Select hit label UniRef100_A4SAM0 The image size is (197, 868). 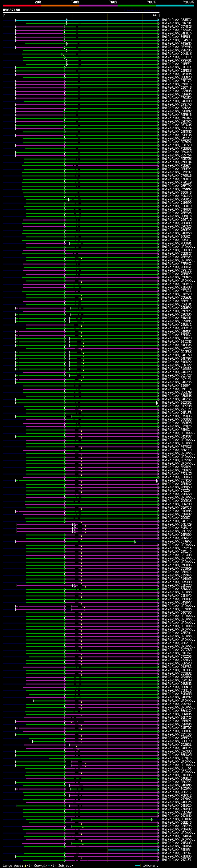[177, 43]
